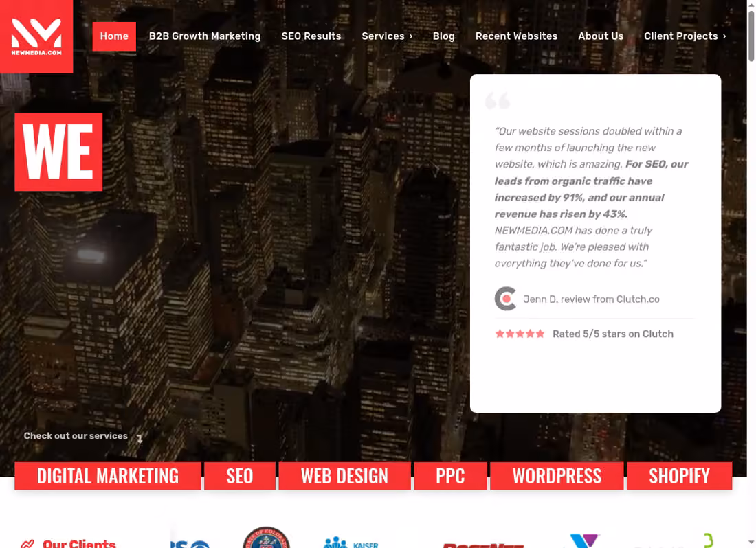Go to SEO Results page

click(x=311, y=36)
